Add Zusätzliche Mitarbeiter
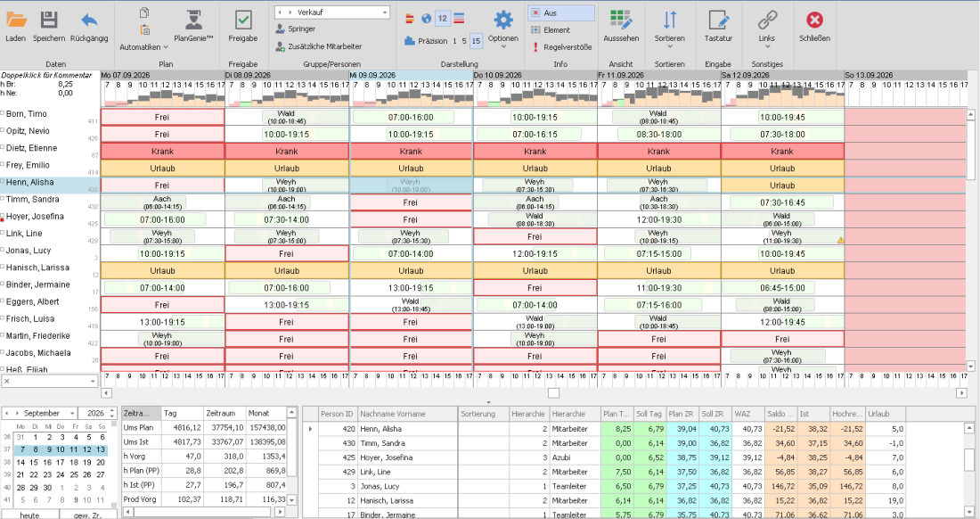 click(x=319, y=46)
